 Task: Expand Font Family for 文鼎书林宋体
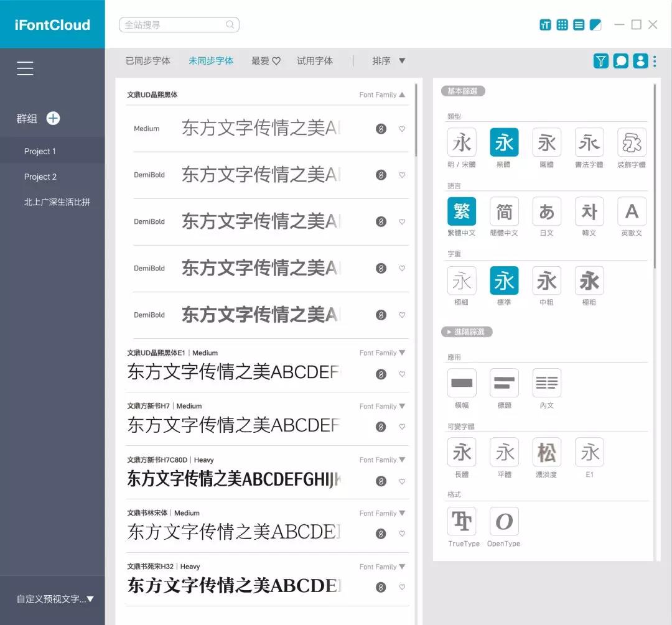coord(402,513)
